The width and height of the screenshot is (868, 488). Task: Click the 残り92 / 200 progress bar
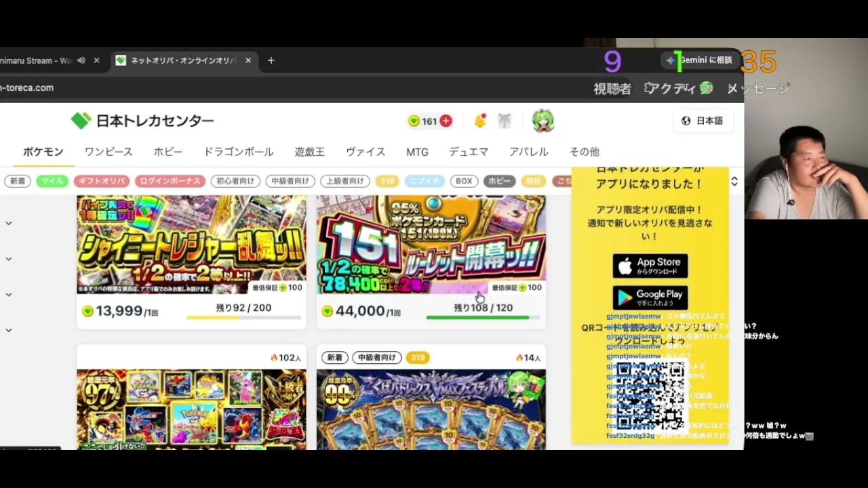pyautogui.click(x=243, y=317)
